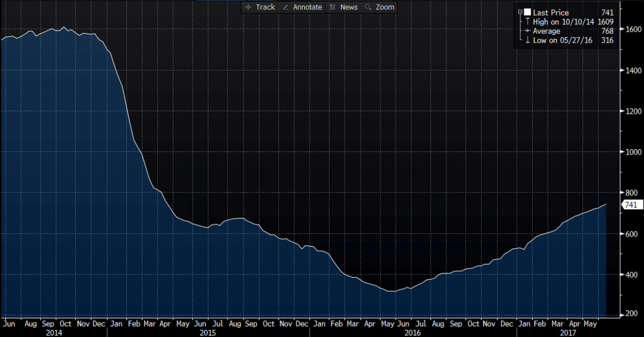This screenshot has height=337, width=644.
Task: Click the Average marker icon in legend
Action: click(x=527, y=31)
